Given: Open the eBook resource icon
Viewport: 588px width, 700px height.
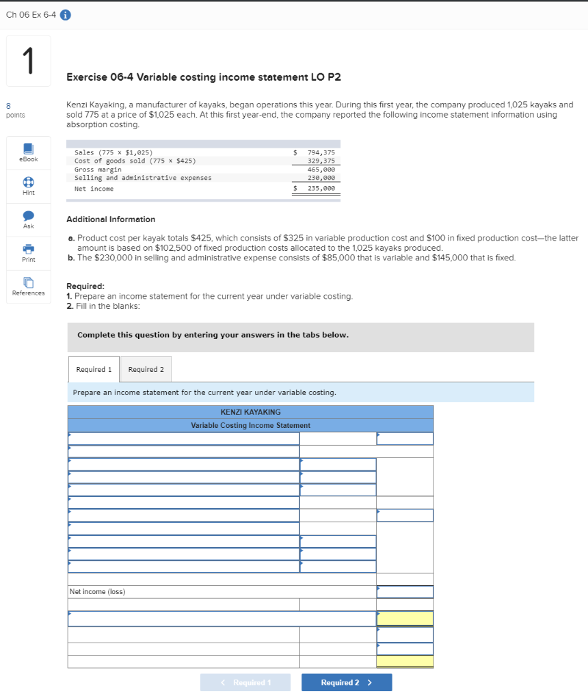Looking at the screenshot, I should pos(27,152).
